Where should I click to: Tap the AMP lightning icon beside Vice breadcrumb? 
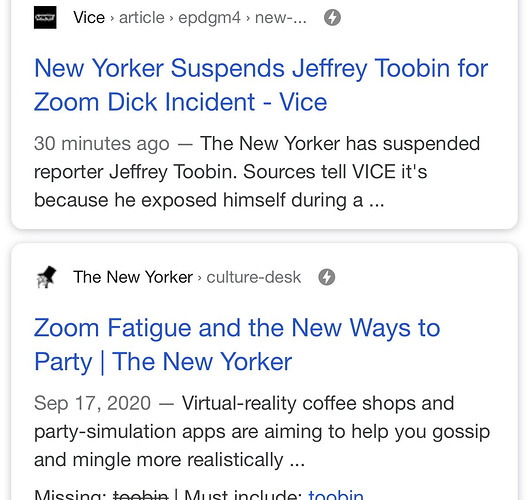[332, 18]
